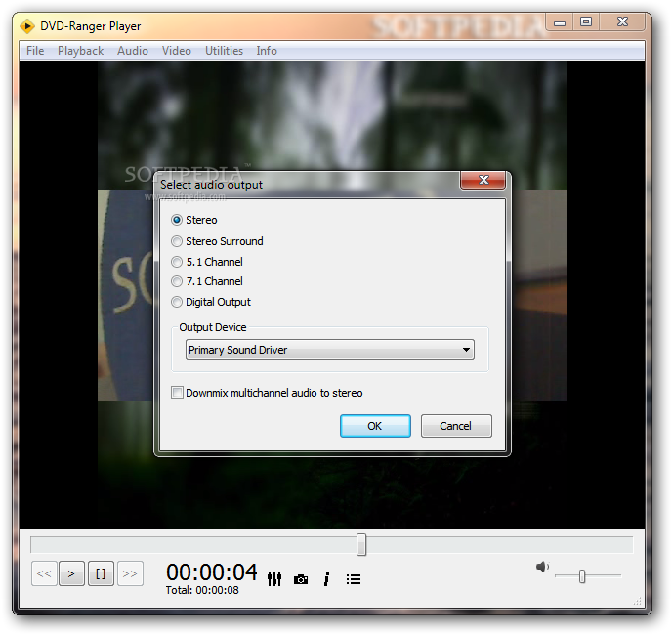The image size is (672, 635).
Task: Click the elapsed time 00:00:04 display
Action: [x=212, y=571]
